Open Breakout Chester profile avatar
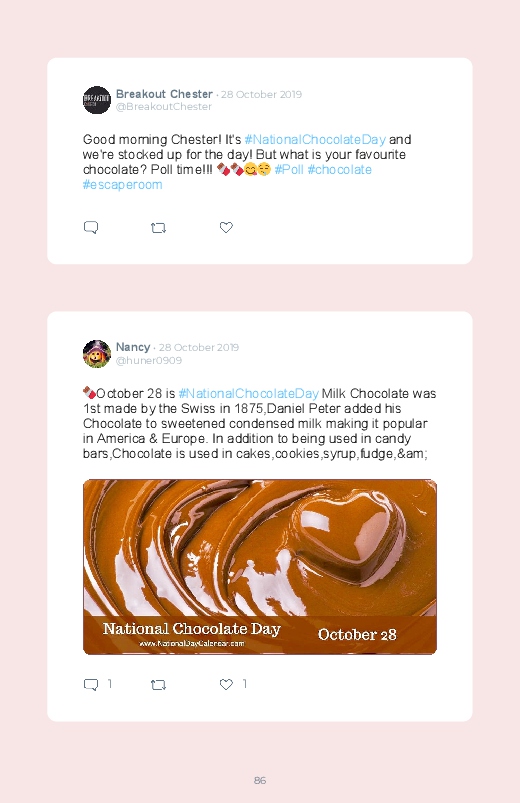The height and width of the screenshot is (803, 520). pos(97,100)
